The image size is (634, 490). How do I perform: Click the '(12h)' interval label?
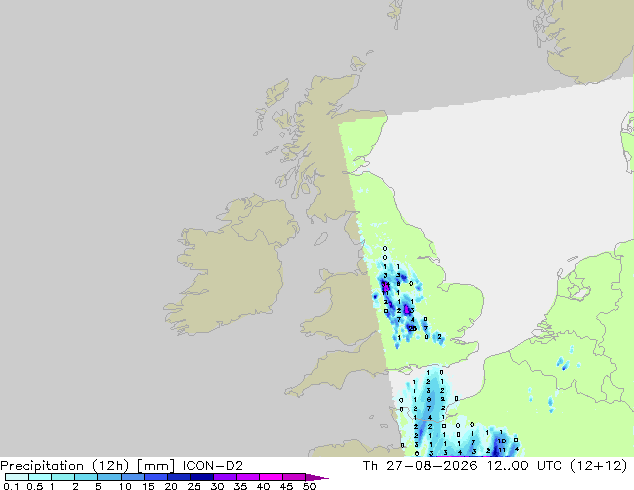click(x=110, y=466)
